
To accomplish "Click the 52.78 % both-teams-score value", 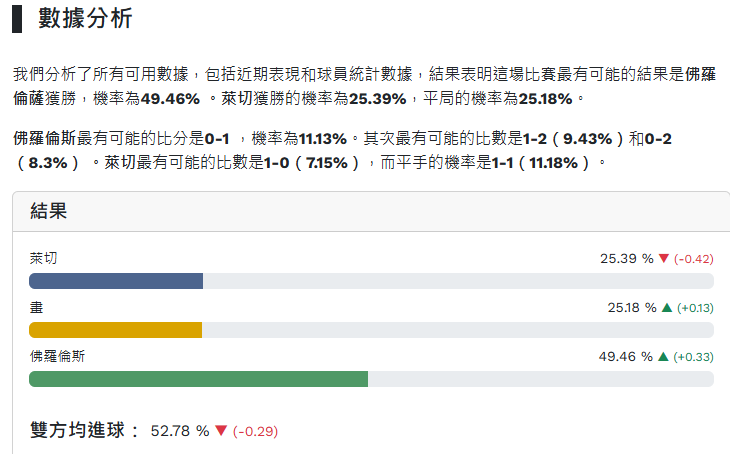I will [x=180, y=431].
